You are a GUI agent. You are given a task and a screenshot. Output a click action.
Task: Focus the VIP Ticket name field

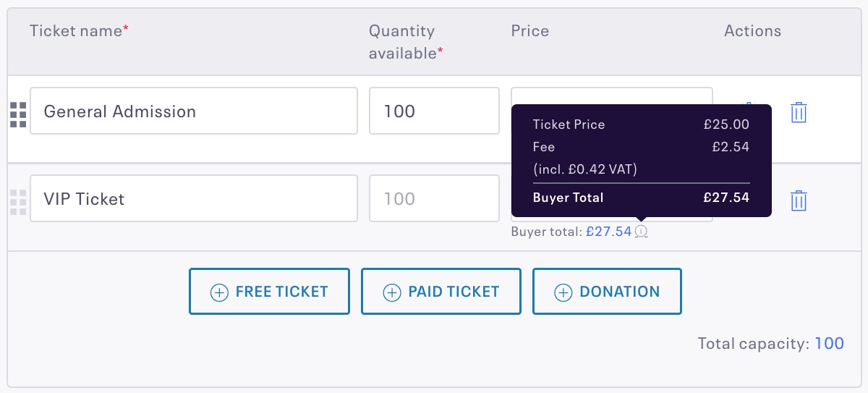[194, 198]
